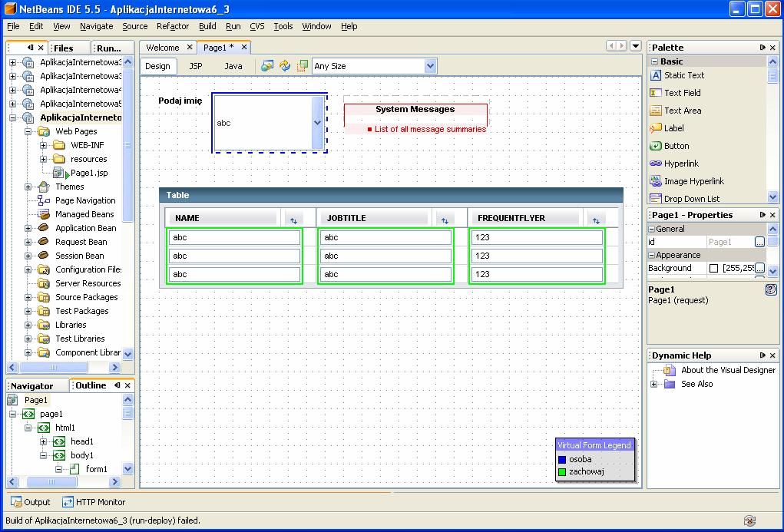Switch to the Navigator tab
This screenshot has height=532, width=784.
pyautogui.click(x=32, y=386)
